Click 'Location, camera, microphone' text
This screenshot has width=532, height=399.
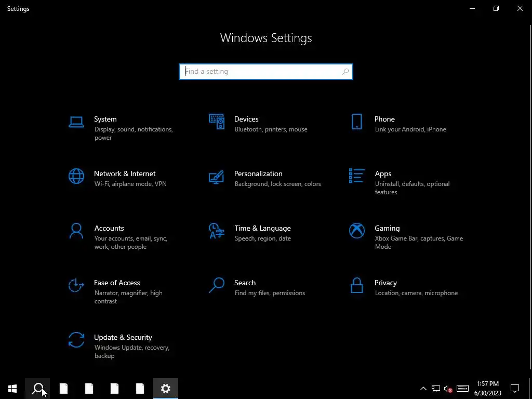(x=416, y=293)
